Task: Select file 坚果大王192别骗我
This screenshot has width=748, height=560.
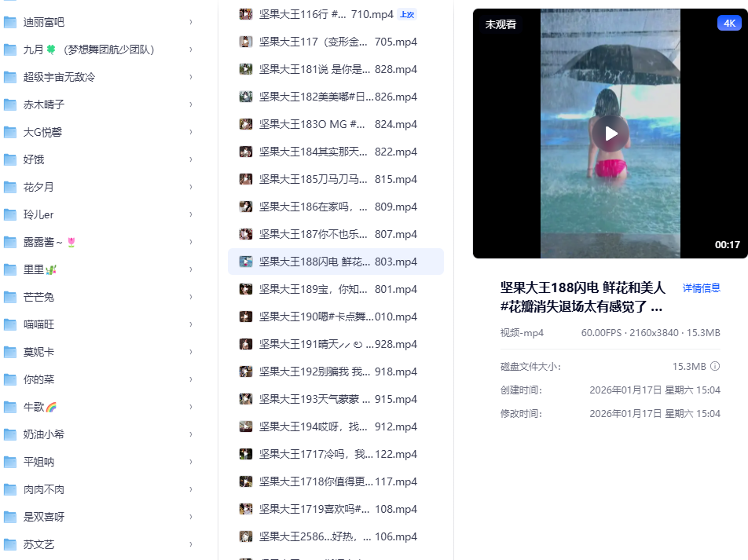Action: pyautogui.click(x=335, y=372)
